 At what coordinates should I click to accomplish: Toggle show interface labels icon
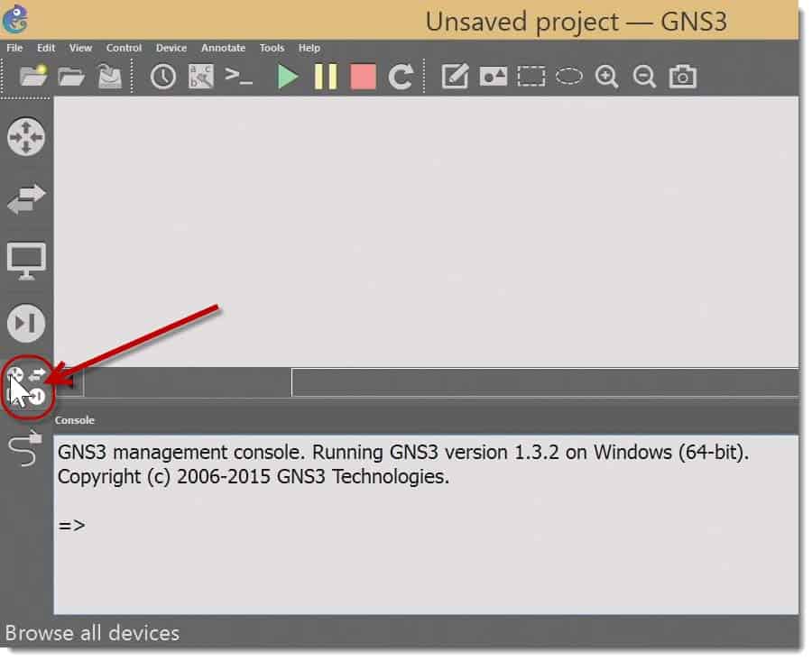click(201, 77)
